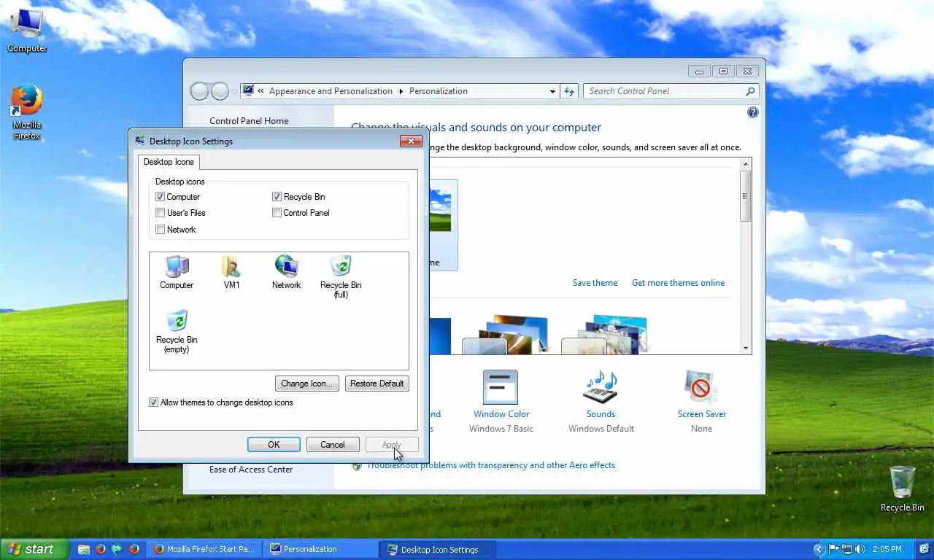Switch to Mozilla Firefox Start Page taskbar button
934x560 pixels.
tap(205, 549)
